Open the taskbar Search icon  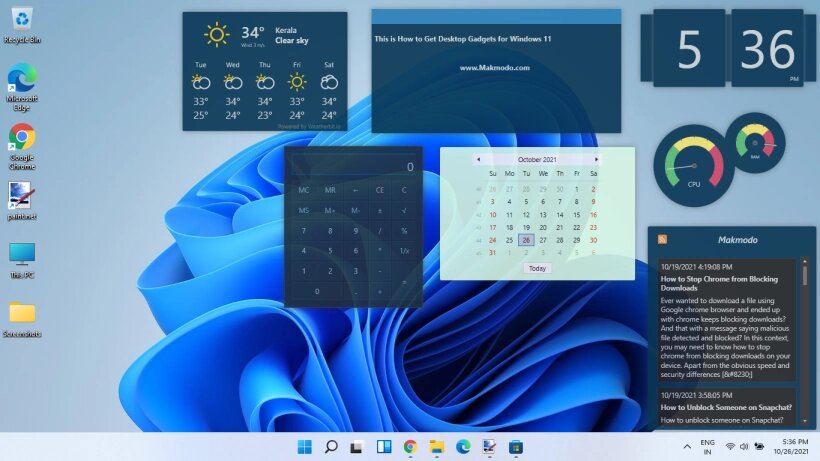pos(331,446)
